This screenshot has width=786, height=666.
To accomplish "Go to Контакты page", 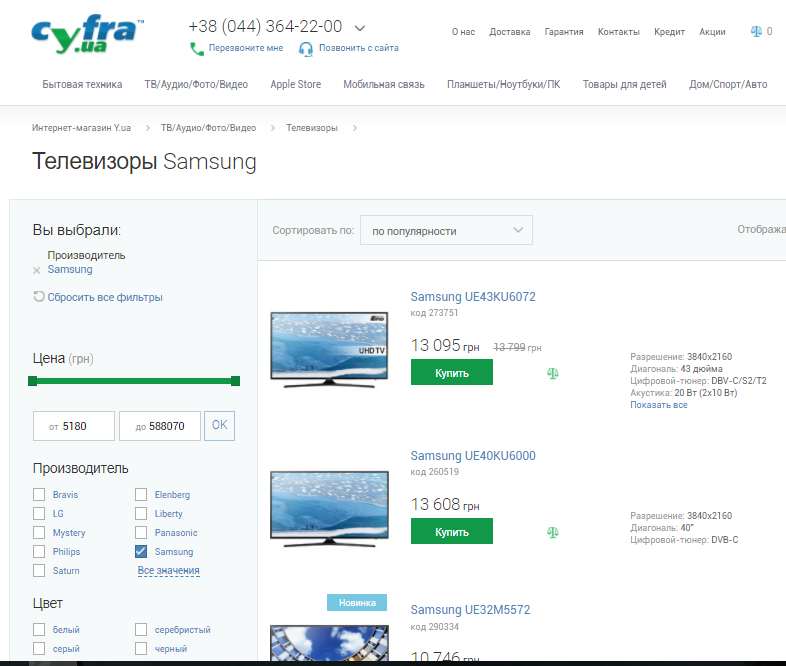I will coord(619,32).
